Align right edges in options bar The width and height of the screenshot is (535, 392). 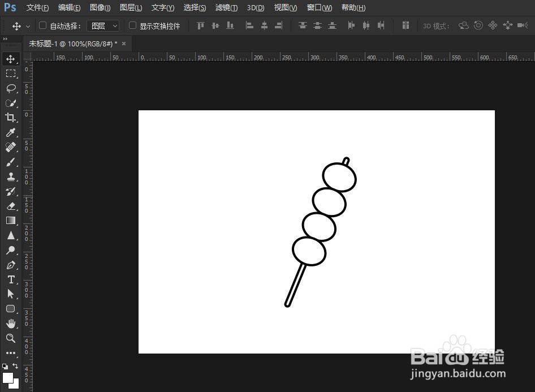(x=279, y=25)
